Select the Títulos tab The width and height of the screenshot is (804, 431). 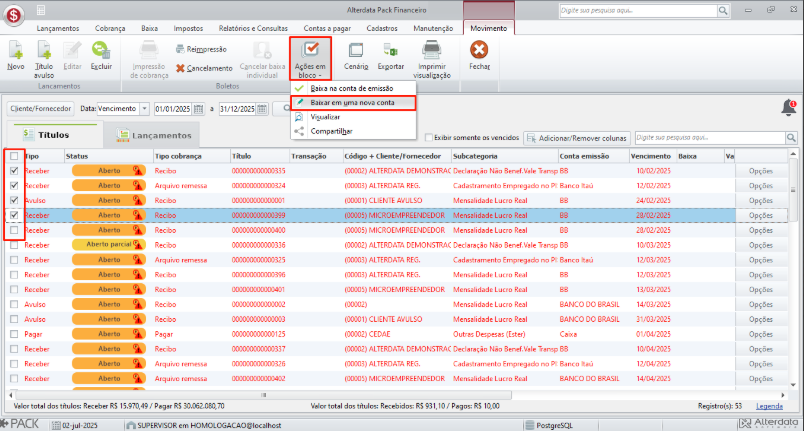click(x=52, y=135)
